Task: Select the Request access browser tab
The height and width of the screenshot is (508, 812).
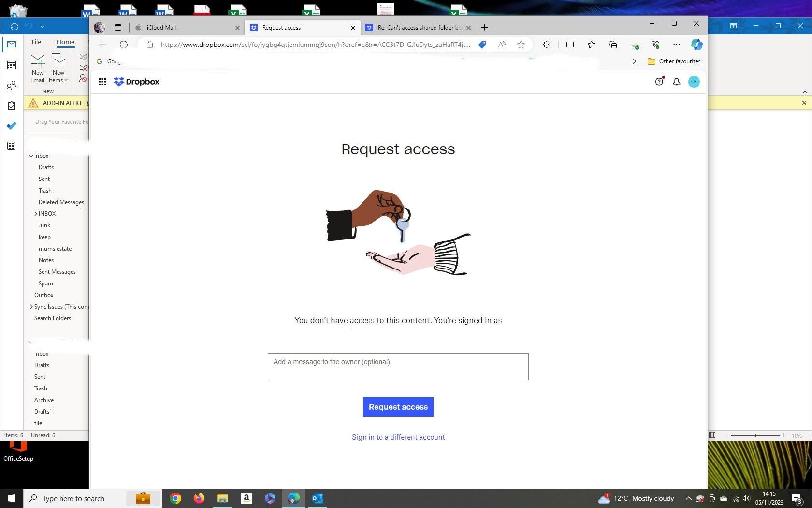Action: [303, 28]
